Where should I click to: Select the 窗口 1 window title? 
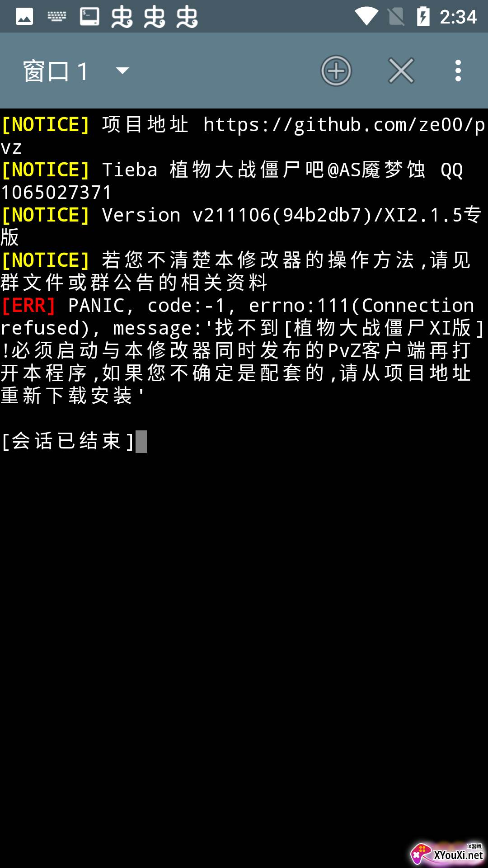(x=56, y=71)
